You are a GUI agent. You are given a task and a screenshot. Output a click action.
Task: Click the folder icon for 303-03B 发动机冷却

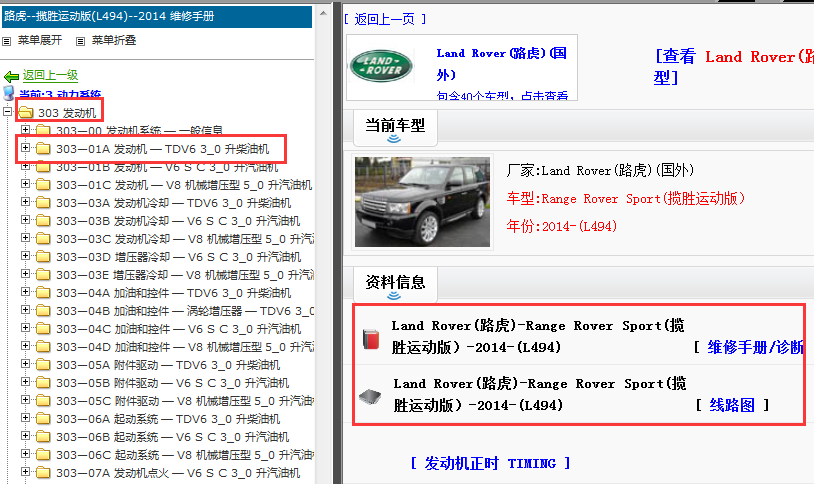43,221
